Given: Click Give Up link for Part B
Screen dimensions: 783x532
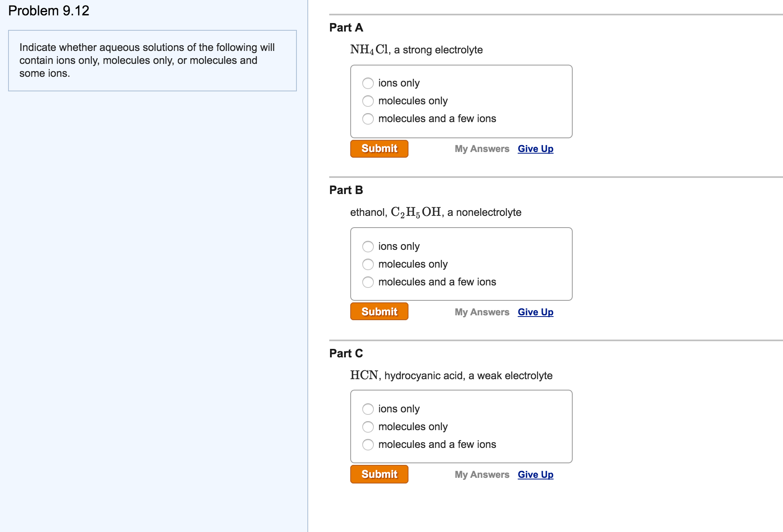Looking at the screenshot, I should (535, 312).
